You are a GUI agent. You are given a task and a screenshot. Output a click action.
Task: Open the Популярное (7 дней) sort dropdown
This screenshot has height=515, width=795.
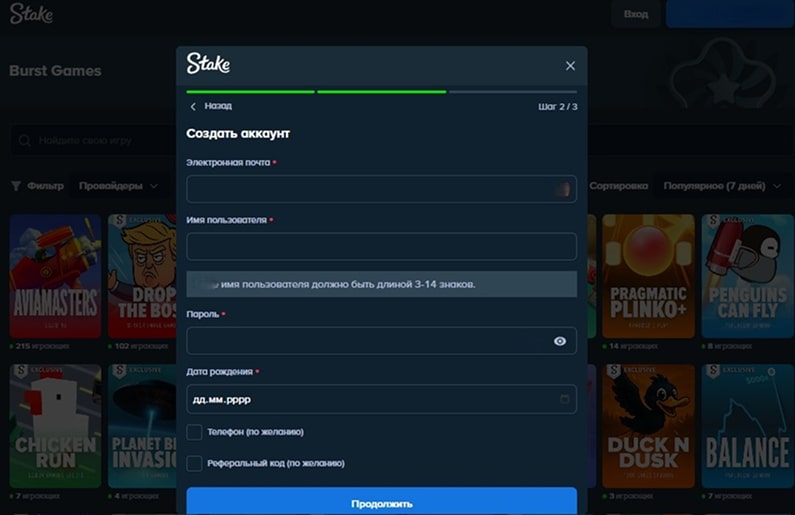pos(721,186)
